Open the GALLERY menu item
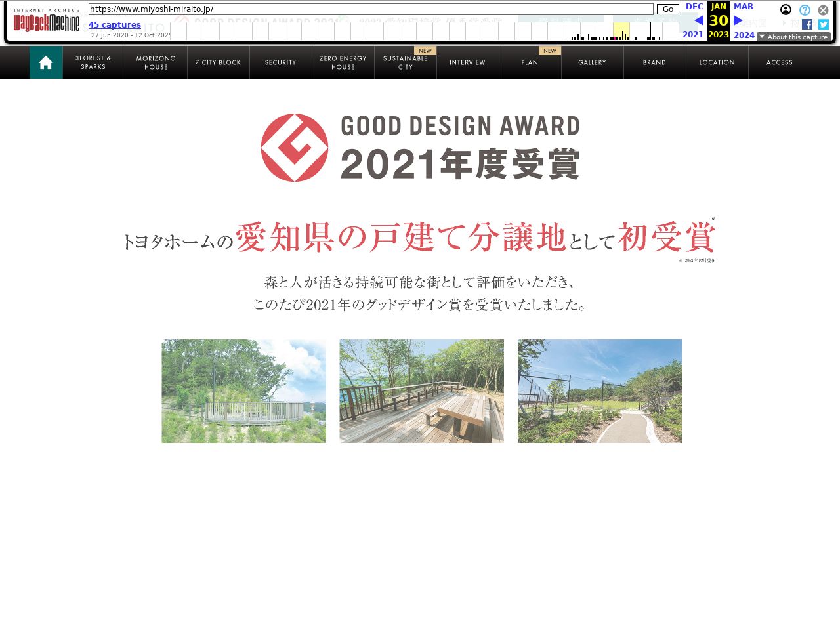 coord(593,62)
